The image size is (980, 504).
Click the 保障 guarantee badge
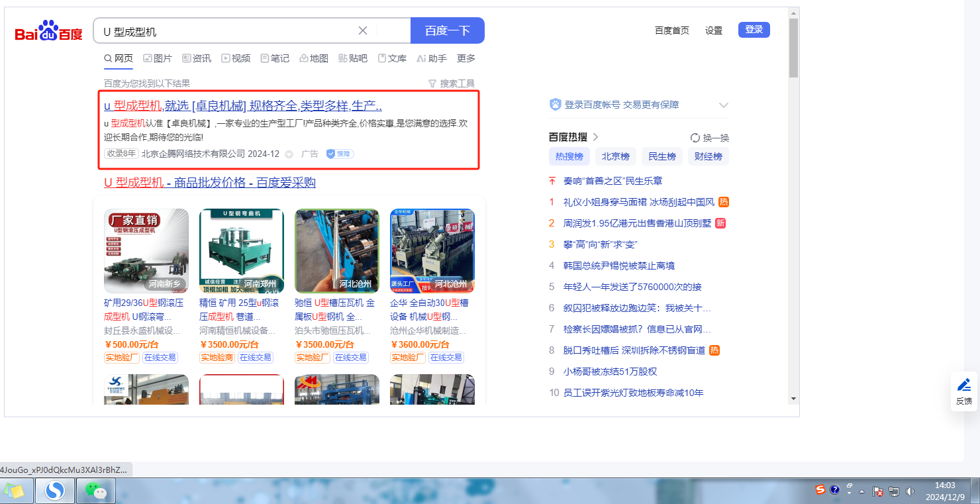click(340, 154)
